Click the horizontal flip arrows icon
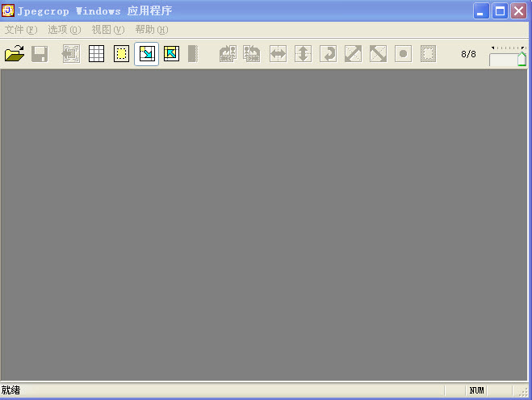The height and width of the screenshot is (400, 532). [278, 54]
